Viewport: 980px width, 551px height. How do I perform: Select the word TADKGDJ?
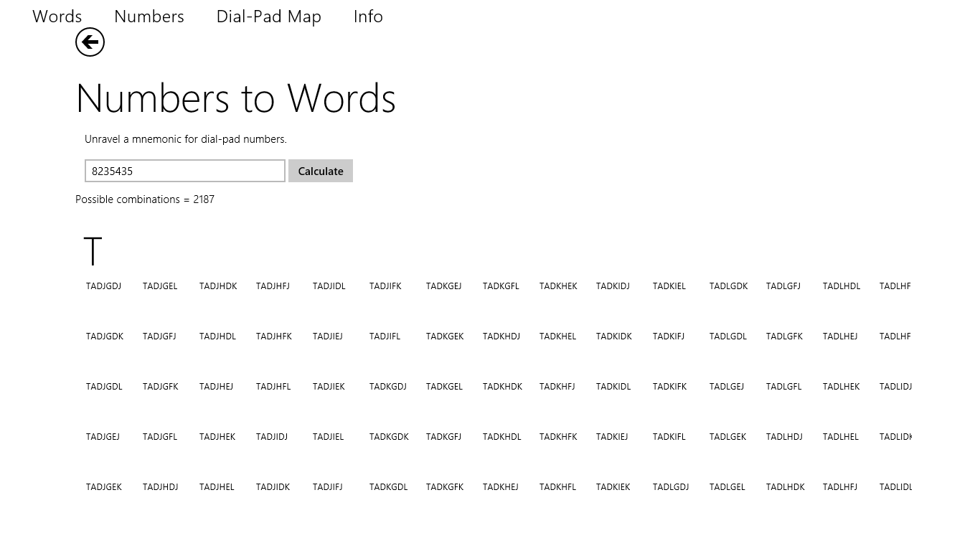tap(388, 387)
